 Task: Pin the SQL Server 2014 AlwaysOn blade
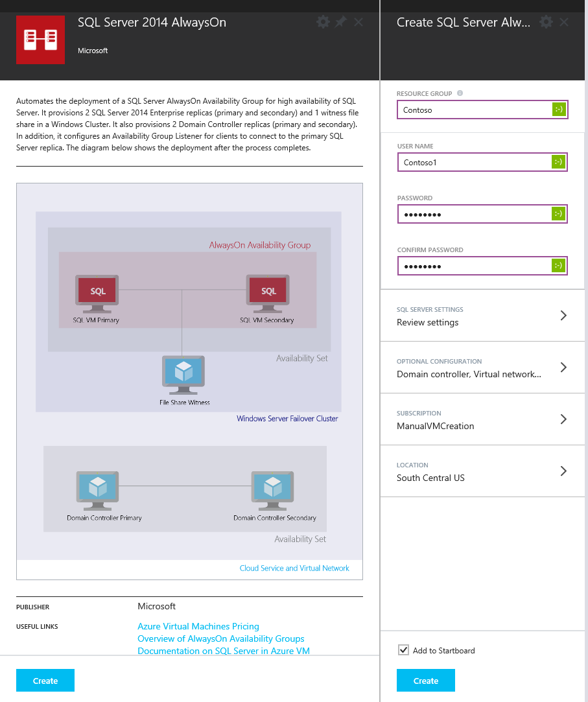pos(340,21)
